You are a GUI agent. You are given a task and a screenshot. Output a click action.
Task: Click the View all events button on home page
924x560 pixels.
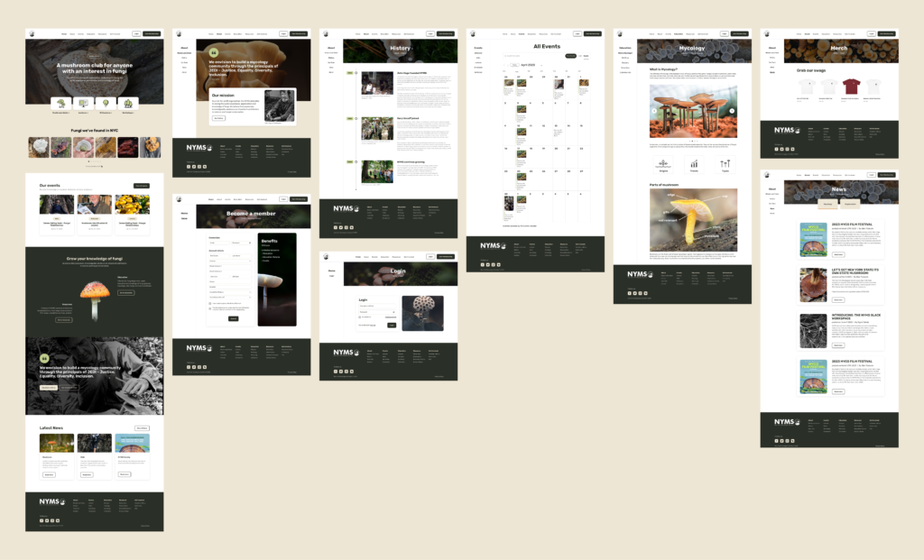click(x=142, y=186)
